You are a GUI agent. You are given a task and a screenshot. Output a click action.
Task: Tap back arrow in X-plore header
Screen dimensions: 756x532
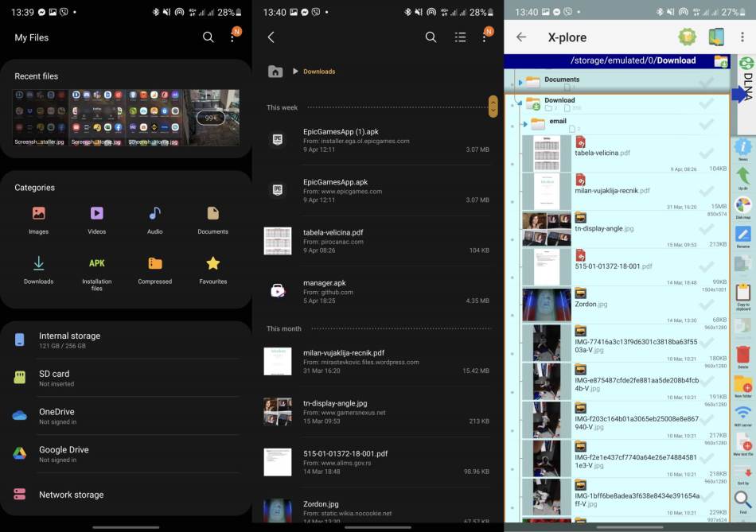[521, 37]
